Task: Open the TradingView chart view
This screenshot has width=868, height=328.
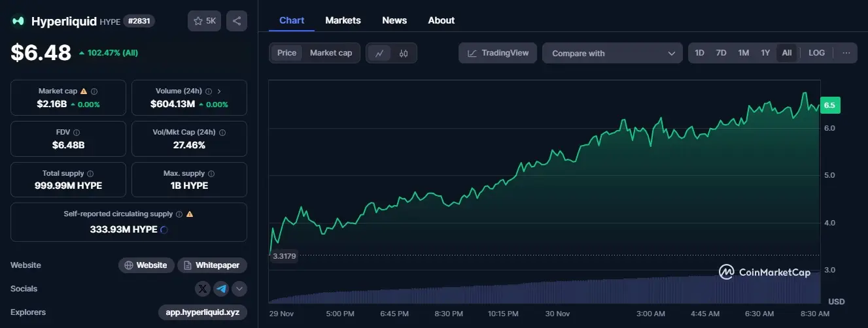Action: click(x=498, y=53)
